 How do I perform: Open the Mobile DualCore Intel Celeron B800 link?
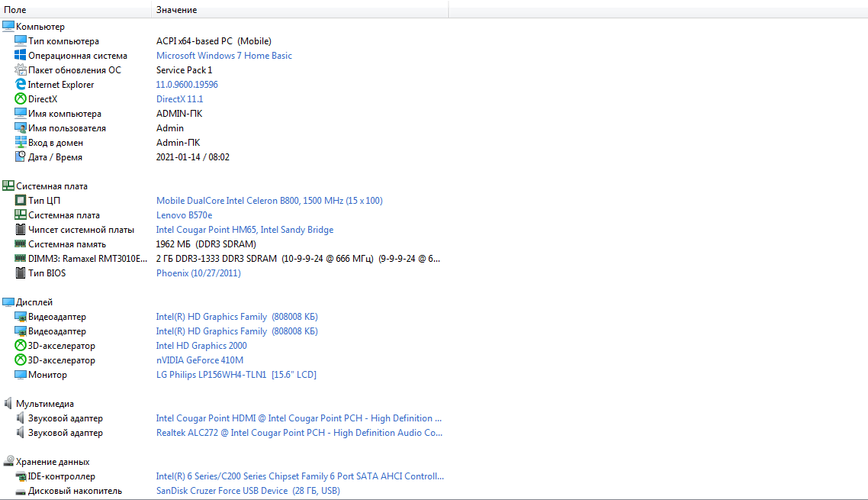269,201
